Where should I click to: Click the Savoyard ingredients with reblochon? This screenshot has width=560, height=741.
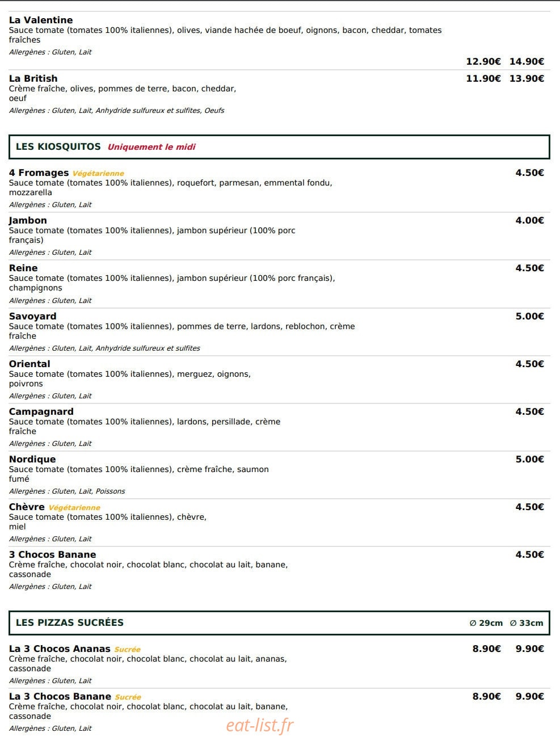(x=182, y=331)
